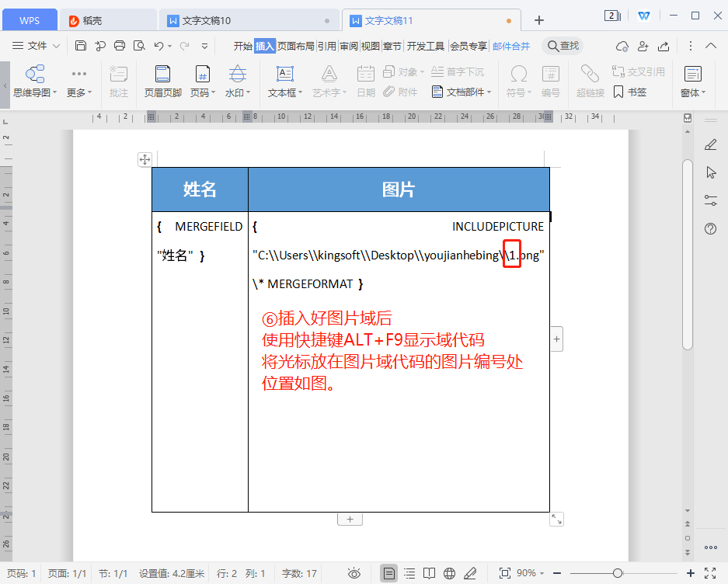This screenshot has width=728, height=584.
Task: Open the Developer Tools (开发工具) tab
Action: coord(426,46)
